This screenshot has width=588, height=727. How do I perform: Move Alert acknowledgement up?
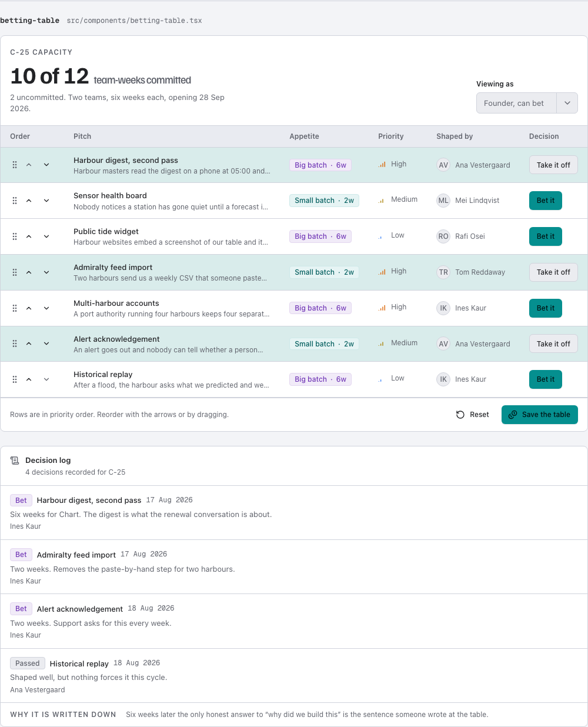click(x=29, y=344)
